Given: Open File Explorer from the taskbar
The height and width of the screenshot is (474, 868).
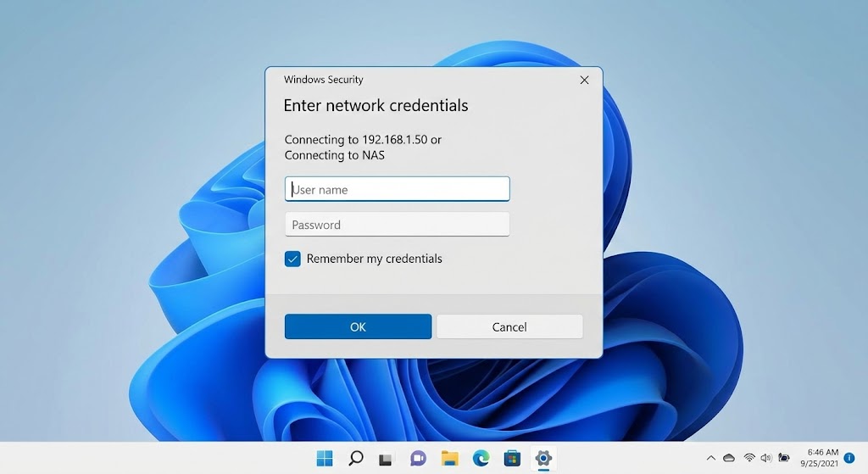Looking at the screenshot, I should [x=449, y=459].
